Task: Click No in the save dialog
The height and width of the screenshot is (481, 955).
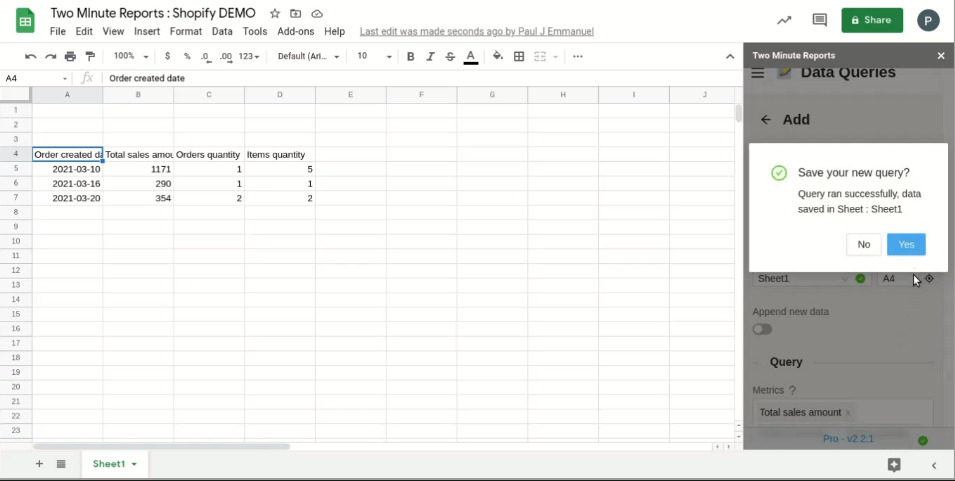Action: pyautogui.click(x=864, y=244)
